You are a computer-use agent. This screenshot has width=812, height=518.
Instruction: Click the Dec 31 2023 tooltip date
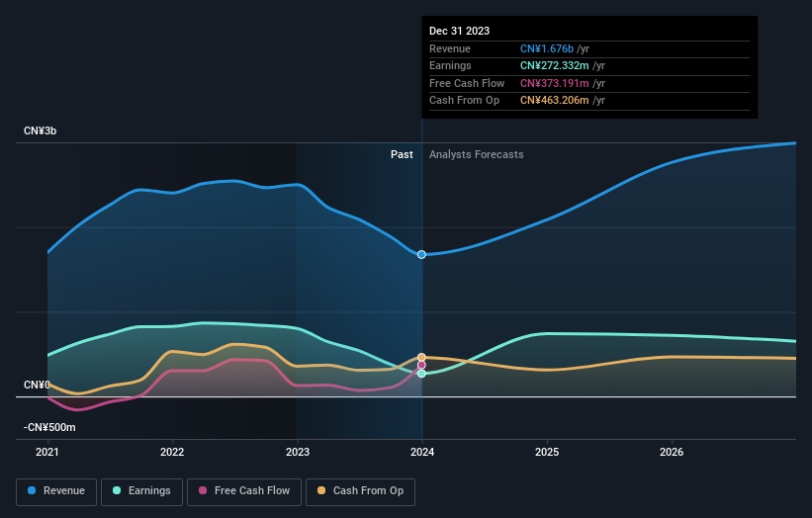point(459,31)
